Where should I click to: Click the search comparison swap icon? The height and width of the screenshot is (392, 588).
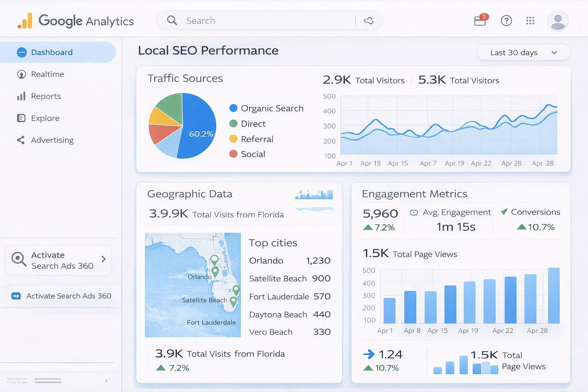[369, 21]
